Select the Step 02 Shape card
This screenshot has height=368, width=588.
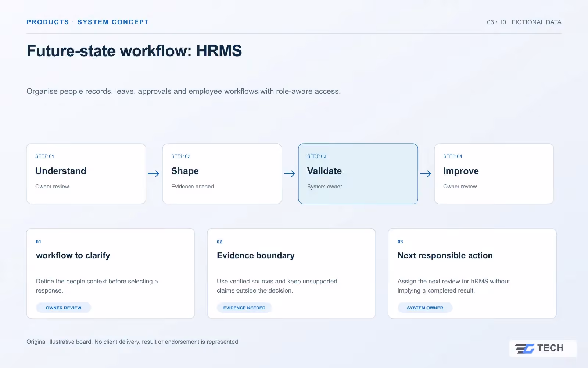[x=222, y=174]
